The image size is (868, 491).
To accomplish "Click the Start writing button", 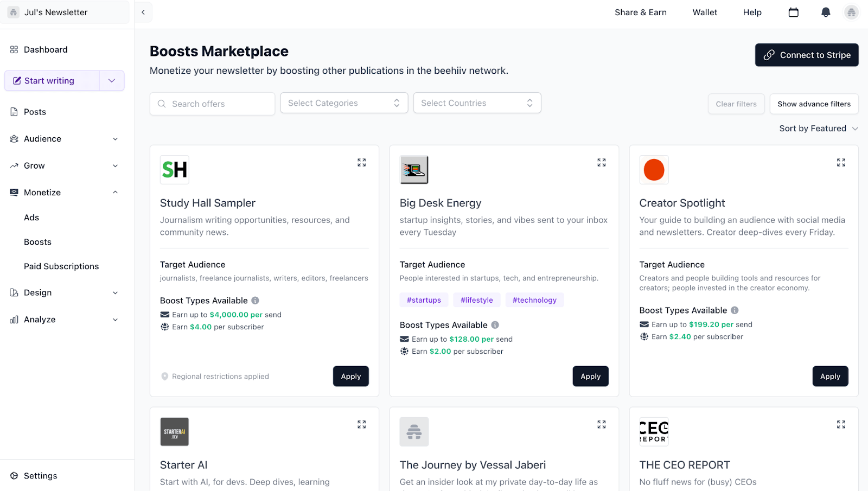I will point(52,81).
